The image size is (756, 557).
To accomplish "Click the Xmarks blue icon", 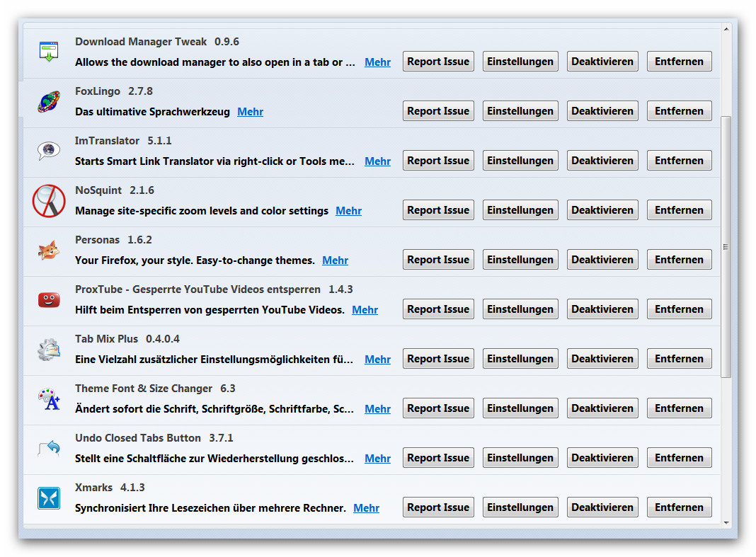I will (x=49, y=498).
